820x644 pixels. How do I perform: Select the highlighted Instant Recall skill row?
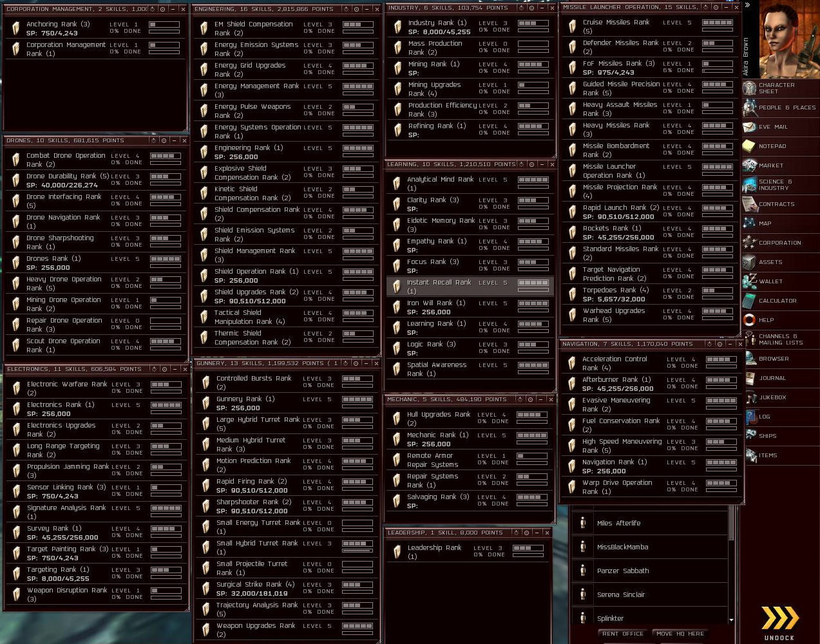[x=470, y=287]
